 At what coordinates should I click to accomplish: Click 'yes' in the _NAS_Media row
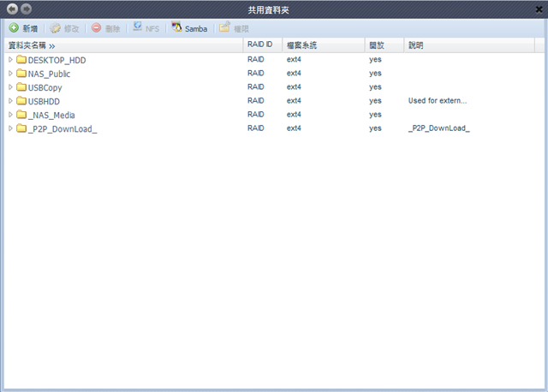pos(375,115)
